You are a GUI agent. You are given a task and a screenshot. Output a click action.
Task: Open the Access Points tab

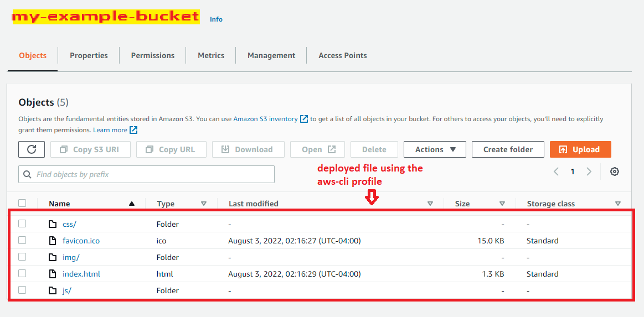(x=342, y=55)
